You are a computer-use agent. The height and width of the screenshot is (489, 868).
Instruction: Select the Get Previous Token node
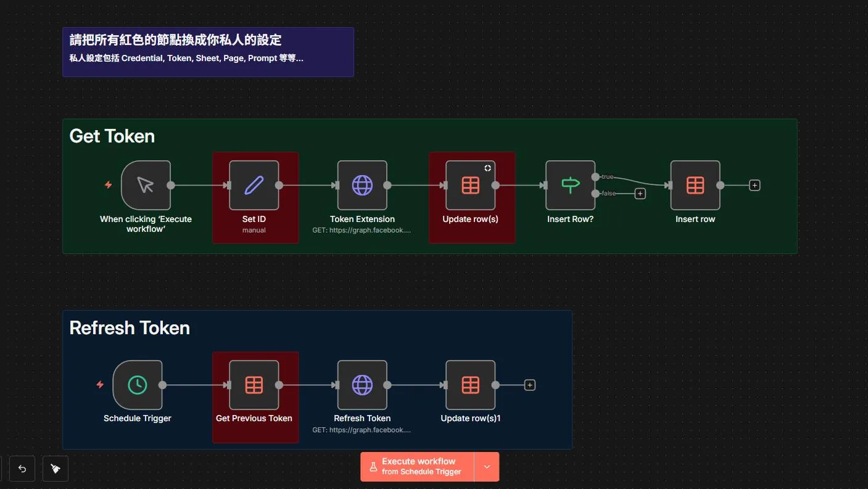(x=254, y=385)
